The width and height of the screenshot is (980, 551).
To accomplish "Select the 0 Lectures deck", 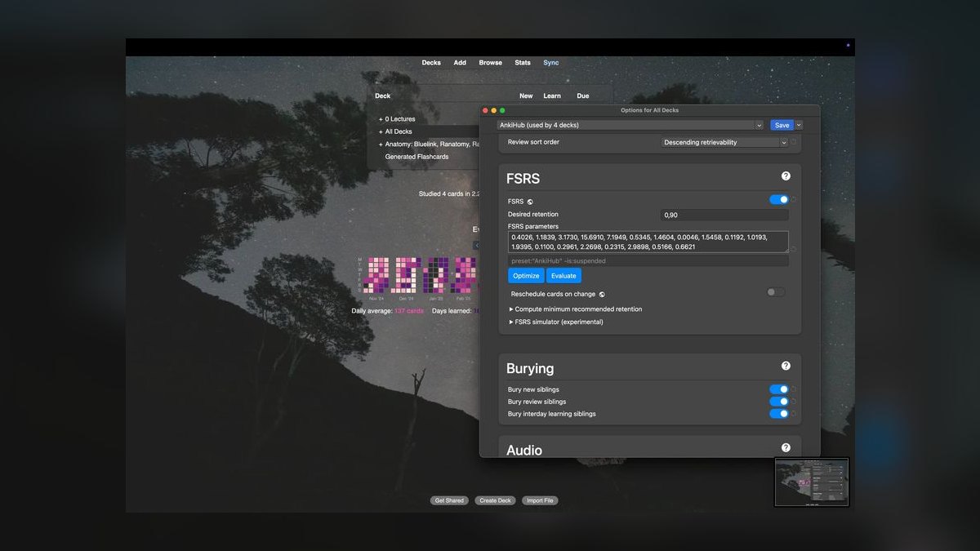I will coord(400,119).
